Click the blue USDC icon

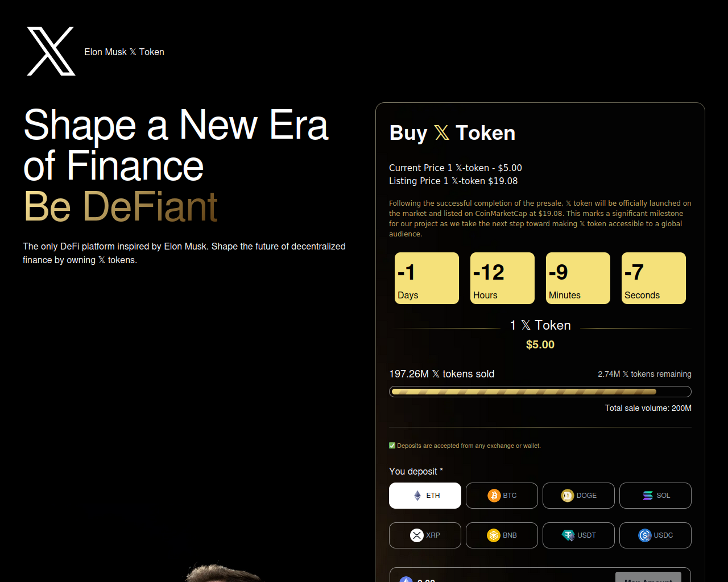pyautogui.click(x=645, y=535)
